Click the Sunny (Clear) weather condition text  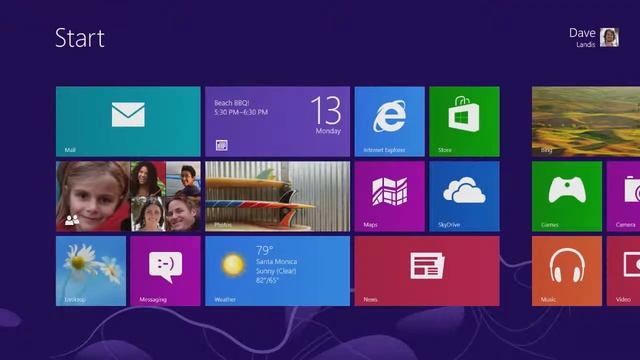tap(276, 271)
